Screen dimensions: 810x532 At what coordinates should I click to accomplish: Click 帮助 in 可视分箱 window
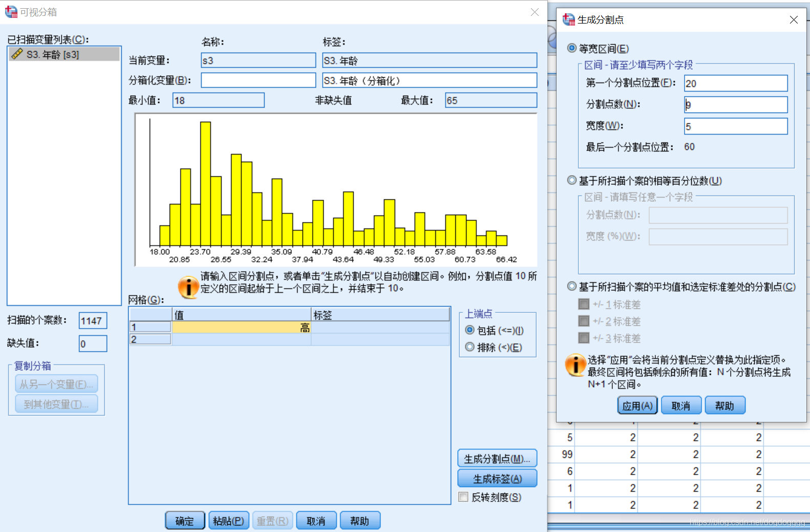(360, 521)
